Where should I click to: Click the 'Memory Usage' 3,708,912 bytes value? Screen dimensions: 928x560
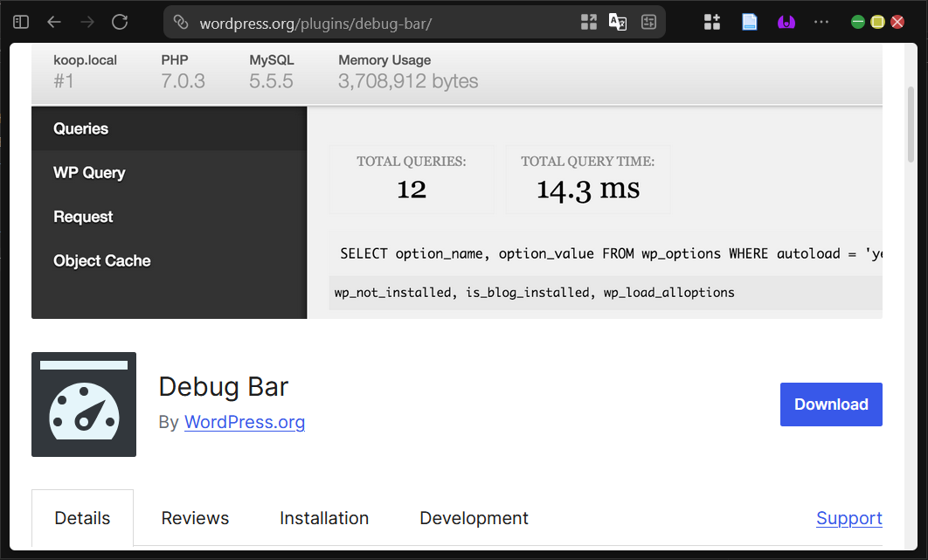point(408,81)
